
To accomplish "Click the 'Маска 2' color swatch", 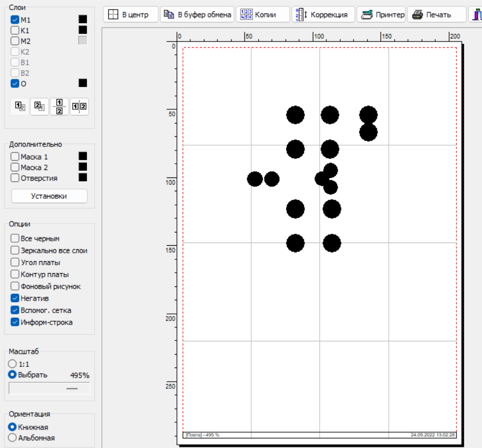I will [83, 166].
